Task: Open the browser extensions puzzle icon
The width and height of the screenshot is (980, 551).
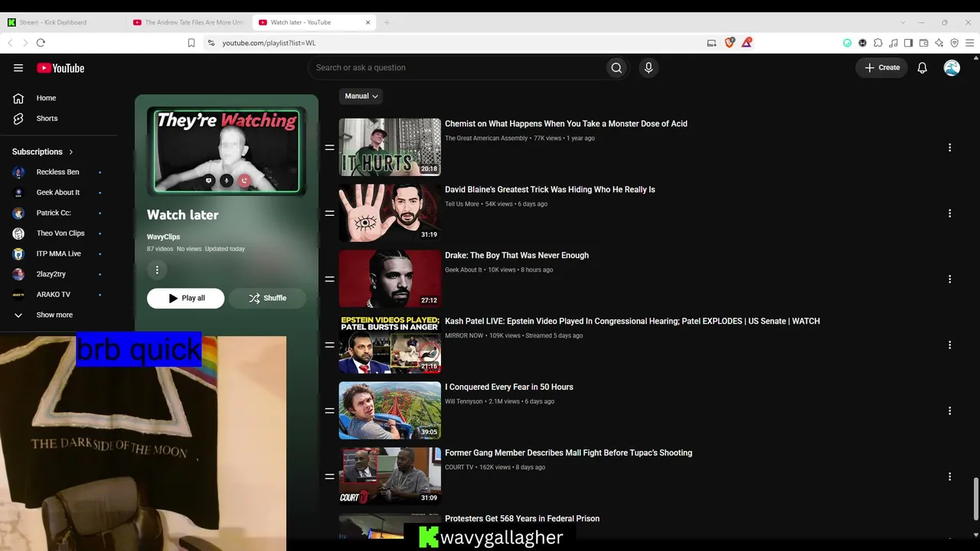Action: (878, 43)
